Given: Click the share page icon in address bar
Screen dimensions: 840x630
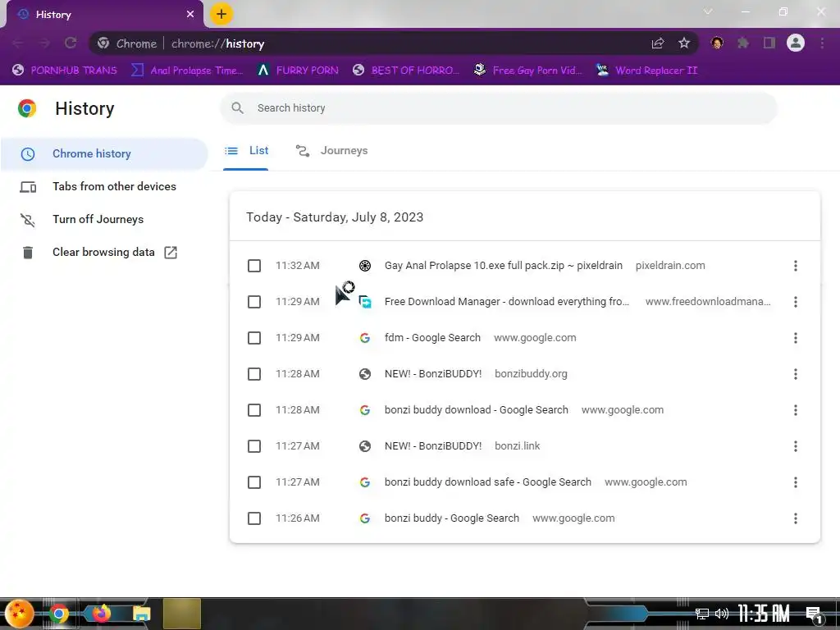Looking at the screenshot, I should coord(658,43).
